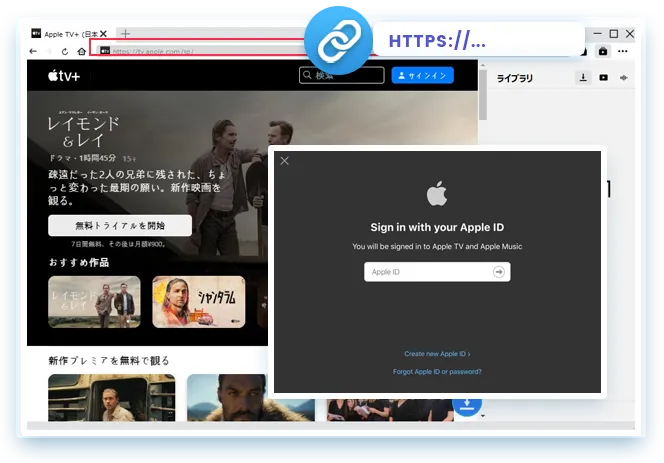Click the toolbar bag icon beside three dots
The width and height of the screenshot is (664, 463).
[603, 51]
